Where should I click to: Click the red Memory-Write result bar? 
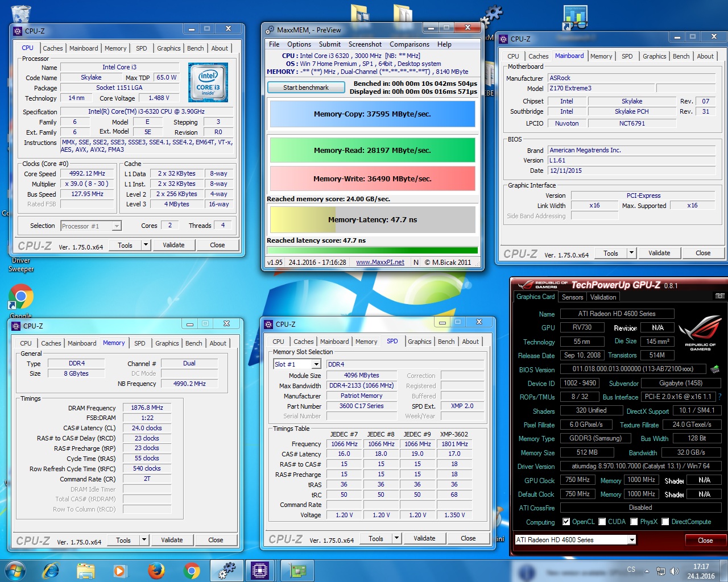[x=373, y=178]
